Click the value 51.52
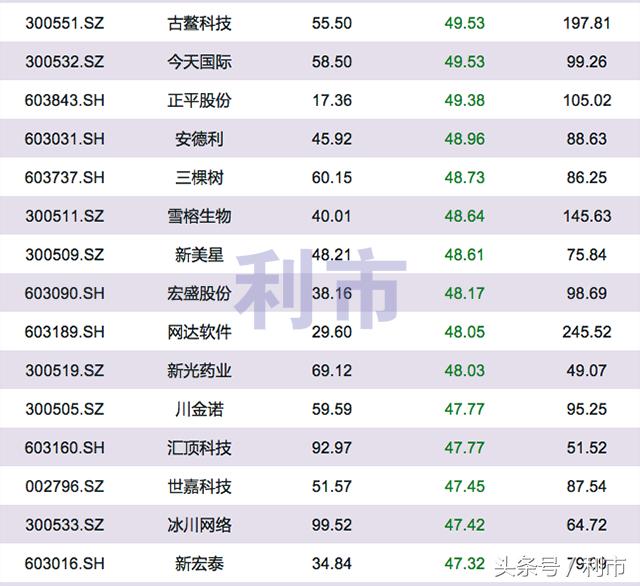Image resolution: width=640 pixels, height=586 pixels. click(x=587, y=448)
